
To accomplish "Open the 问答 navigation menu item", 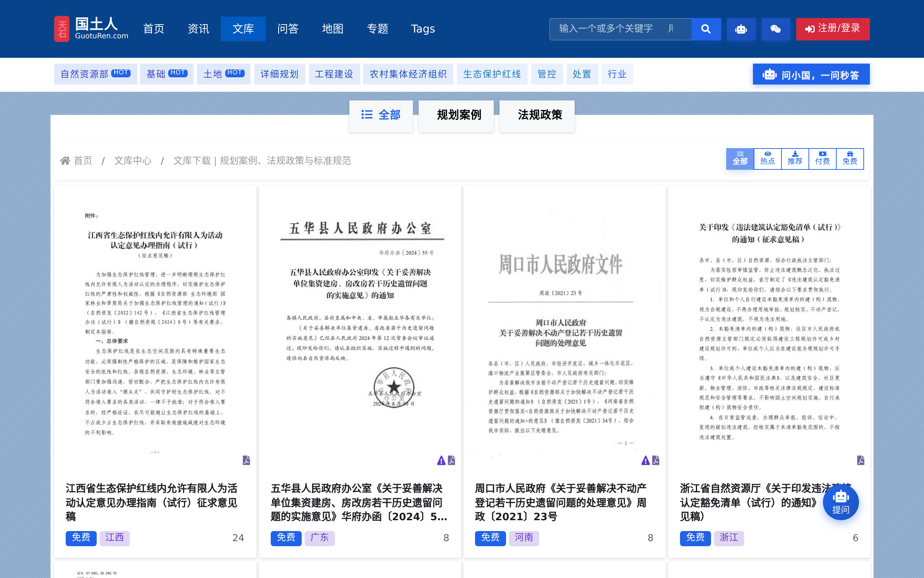I will tap(288, 29).
